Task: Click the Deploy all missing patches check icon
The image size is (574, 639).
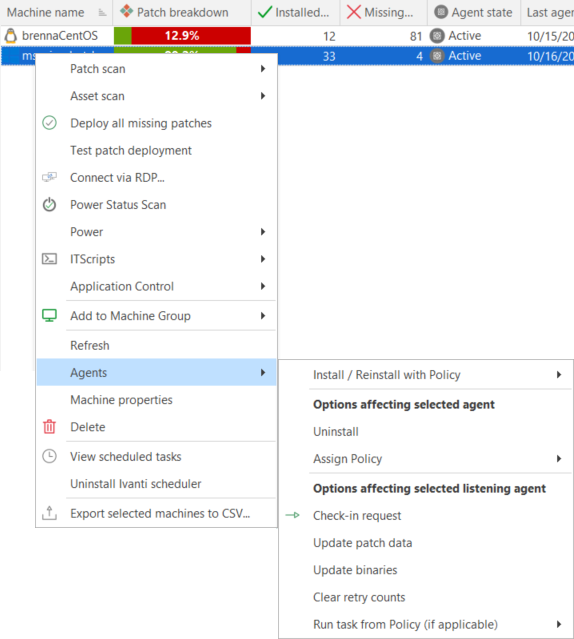Action: [49, 123]
